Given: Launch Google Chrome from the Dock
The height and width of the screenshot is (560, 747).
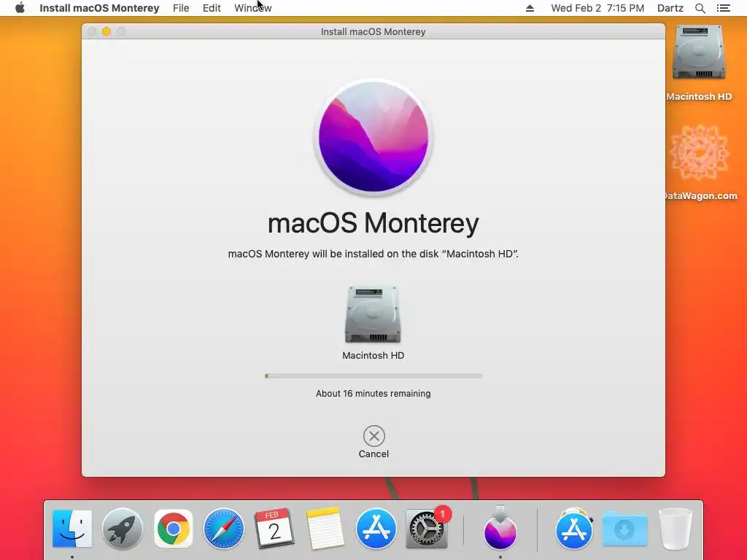Looking at the screenshot, I should coord(174,529).
